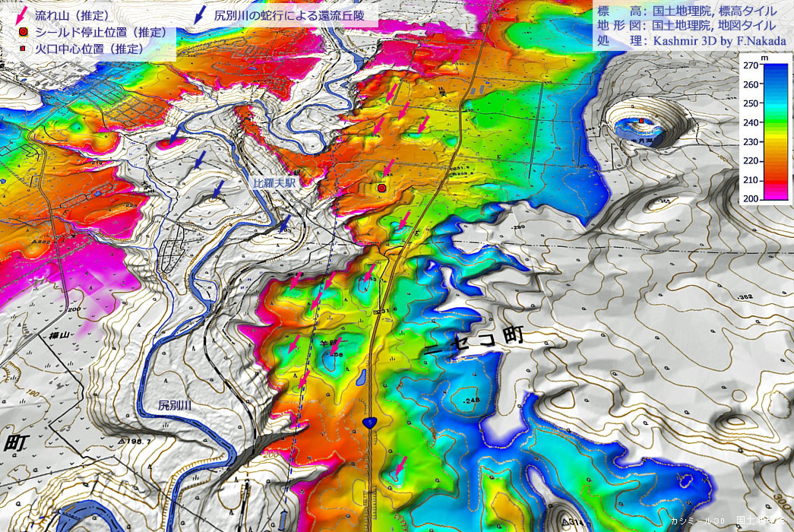Click the shield stop position legend symbol

click(x=24, y=32)
